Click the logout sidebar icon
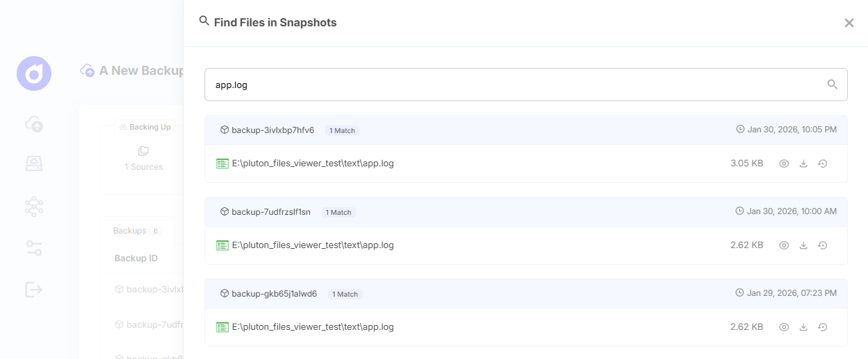This screenshot has height=359, width=868. (34, 289)
